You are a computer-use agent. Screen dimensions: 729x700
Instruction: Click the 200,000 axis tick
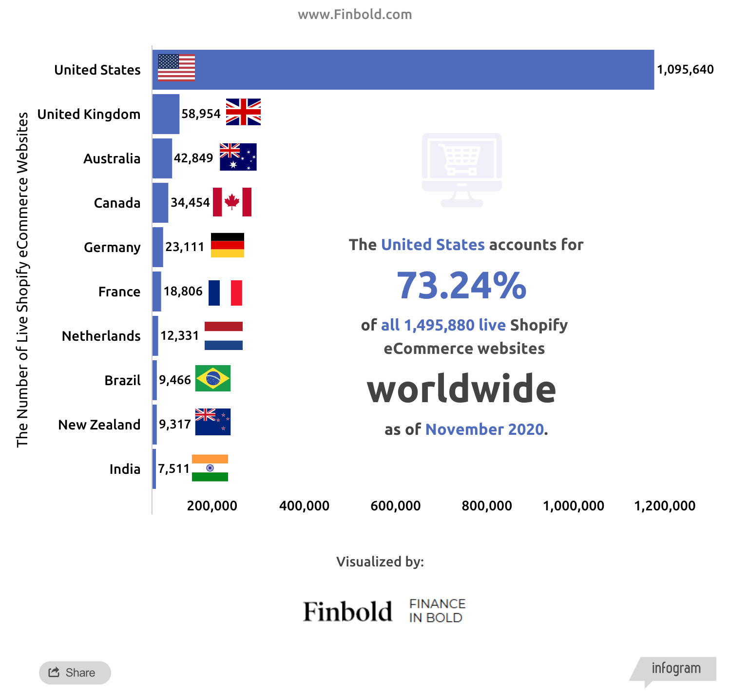(x=212, y=506)
